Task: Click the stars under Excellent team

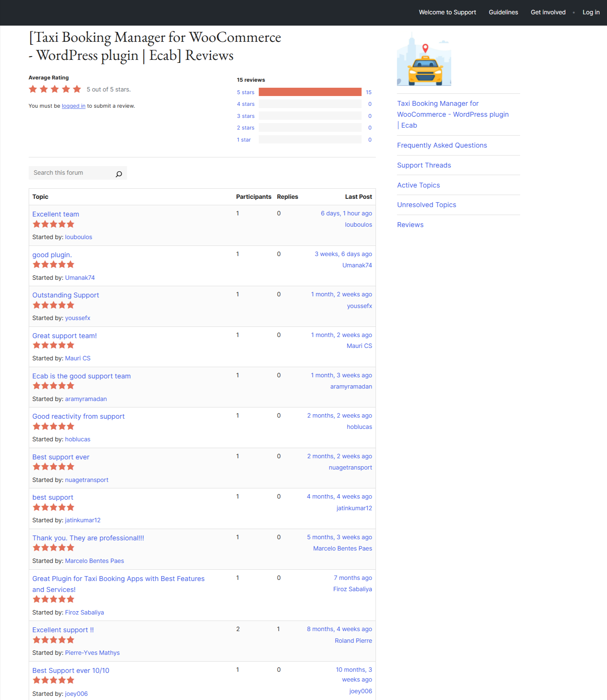Action: [x=53, y=224]
